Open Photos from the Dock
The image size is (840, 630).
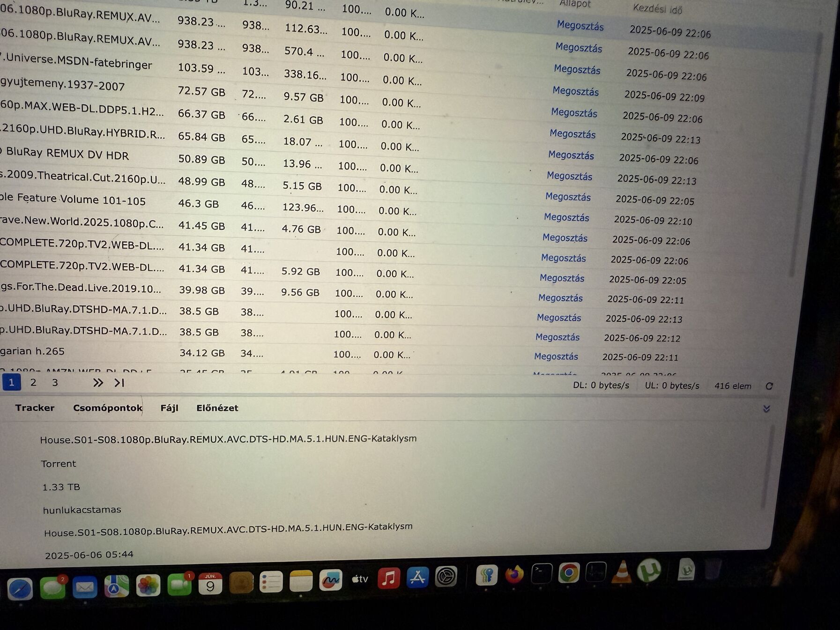(148, 586)
